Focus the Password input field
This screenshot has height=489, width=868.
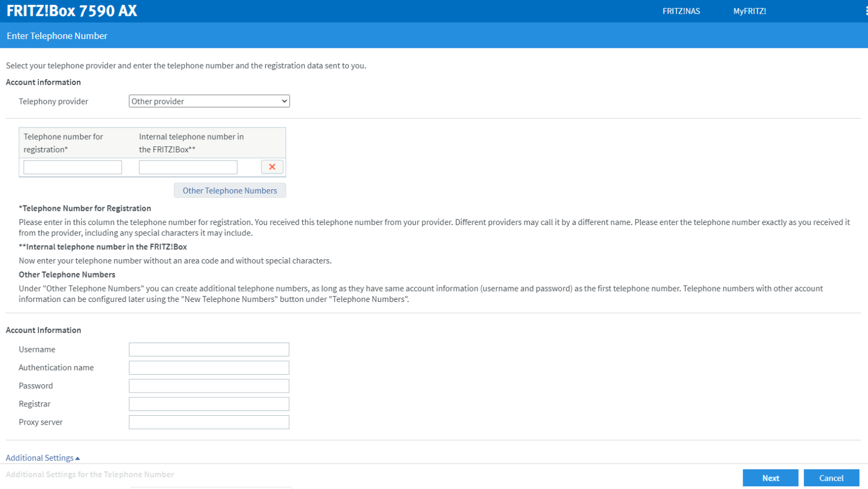[209, 386]
